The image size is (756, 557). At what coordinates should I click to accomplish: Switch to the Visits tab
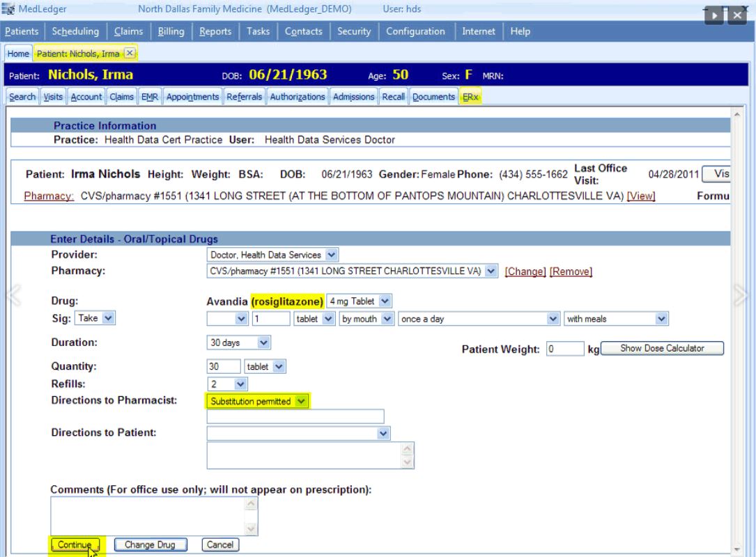[53, 97]
